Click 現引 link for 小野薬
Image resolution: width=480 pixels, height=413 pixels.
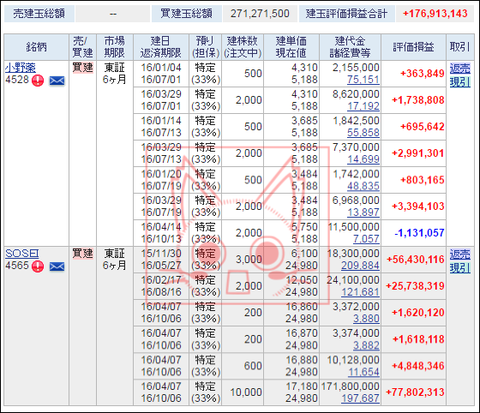(460, 82)
